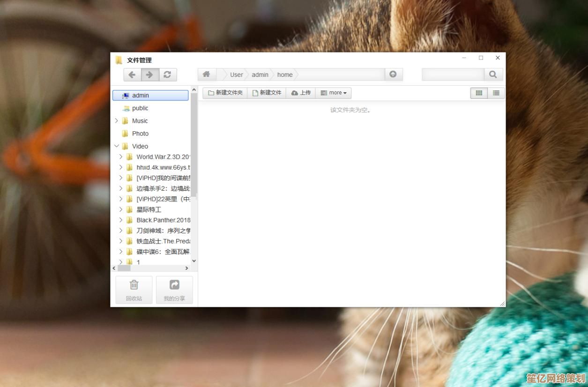Expand the 星际特工 folder

click(x=121, y=209)
